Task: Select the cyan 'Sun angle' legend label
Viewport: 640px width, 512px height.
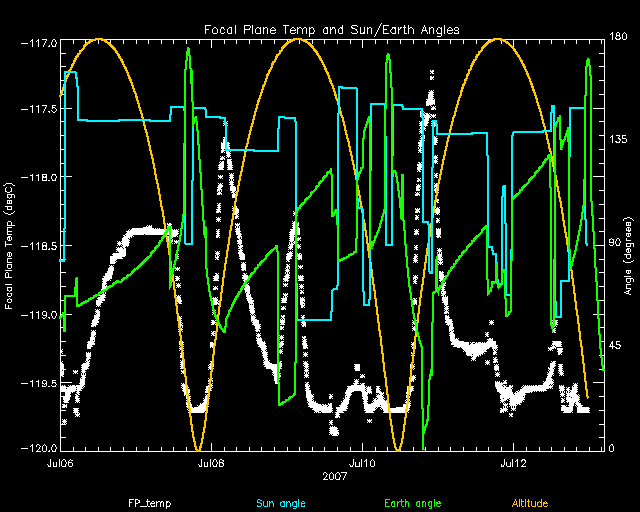Action: pyautogui.click(x=280, y=502)
